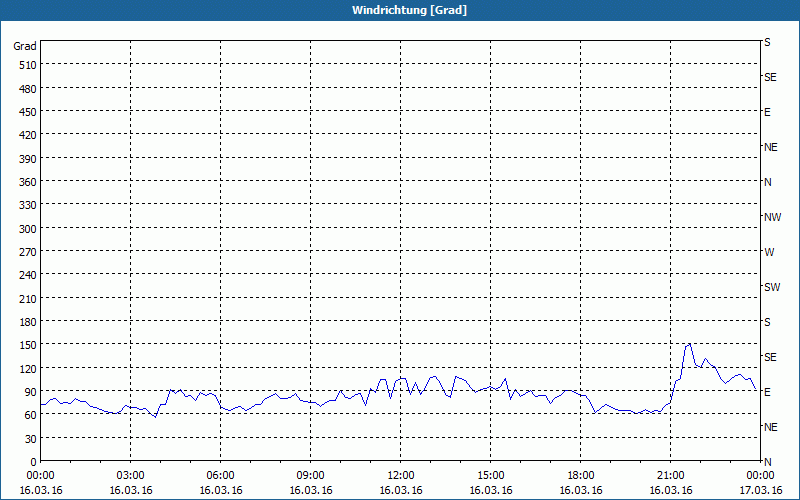Viewport: 800px width, 500px height.
Task: Click the Windrichtung [Grad] title bar
Action: [400, 10]
